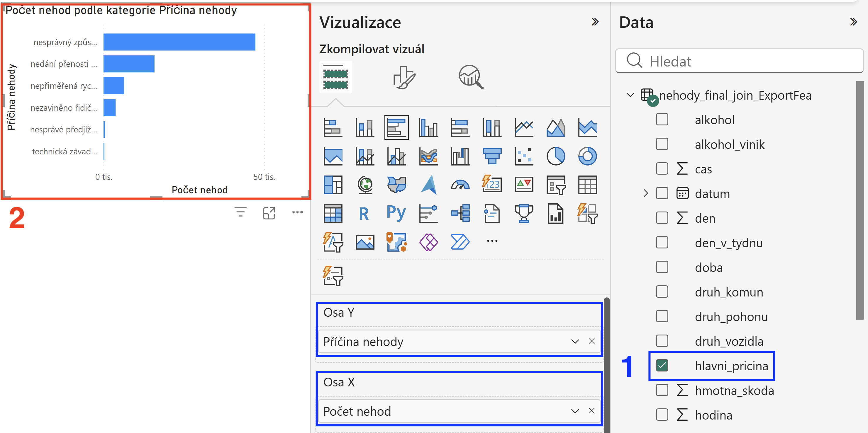Select the donut chart visual
Screen dimensions: 868x433
[x=587, y=156]
